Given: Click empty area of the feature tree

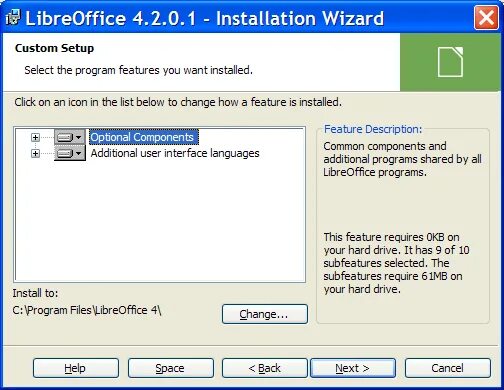Looking at the screenshot, I should tap(160, 220).
